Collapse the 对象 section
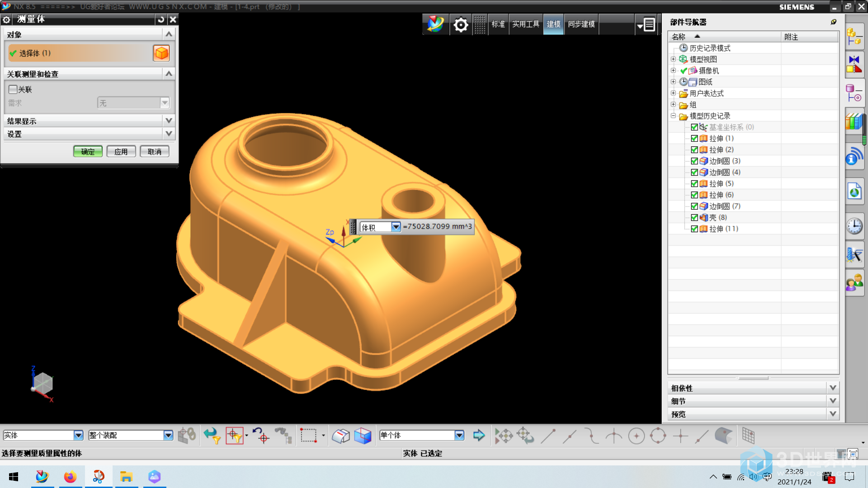Image resolution: width=868 pixels, height=488 pixels. coord(169,34)
